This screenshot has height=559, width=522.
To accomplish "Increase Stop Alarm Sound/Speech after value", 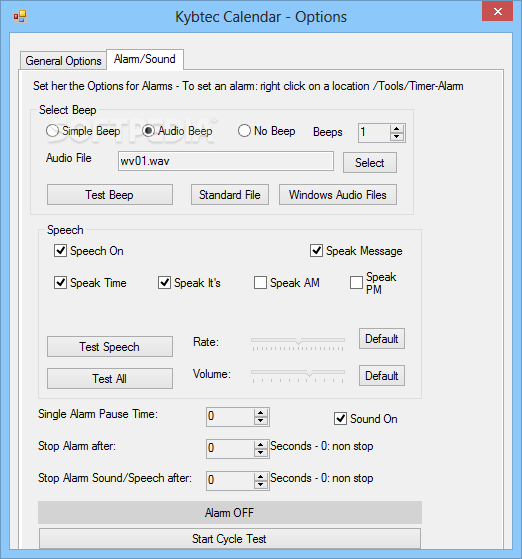I will click(x=261, y=477).
